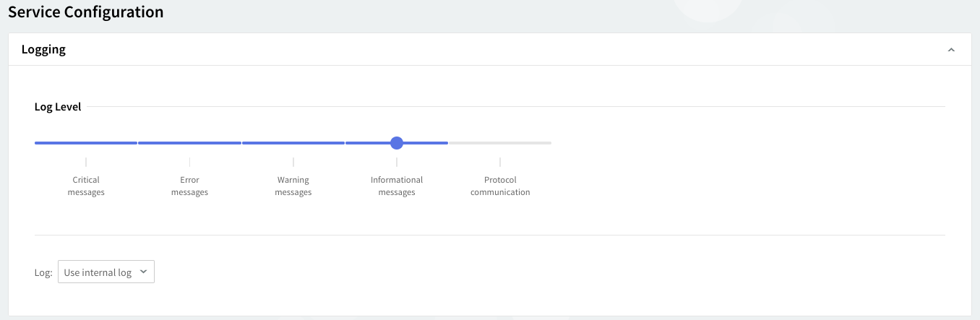Click the gray Protocol communication track segment
Screen dimensions: 980x320
(500, 143)
